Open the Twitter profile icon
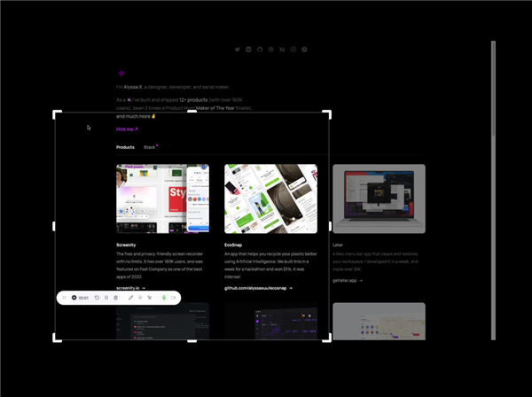This screenshot has width=532, height=397. [x=237, y=50]
